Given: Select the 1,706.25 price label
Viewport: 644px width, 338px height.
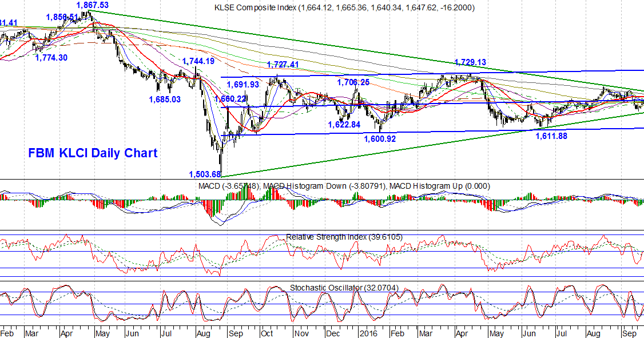Looking at the screenshot, I should 353,82.
